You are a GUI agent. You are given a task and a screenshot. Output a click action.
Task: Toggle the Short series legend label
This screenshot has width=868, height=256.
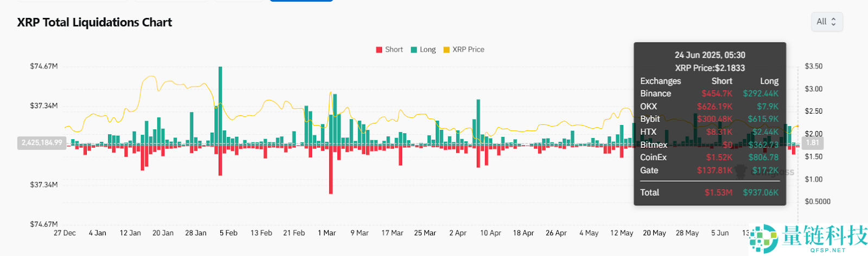pos(394,49)
